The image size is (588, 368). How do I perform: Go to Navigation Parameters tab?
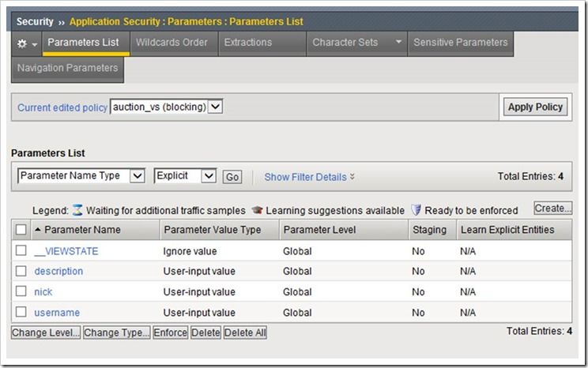point(68,68)
